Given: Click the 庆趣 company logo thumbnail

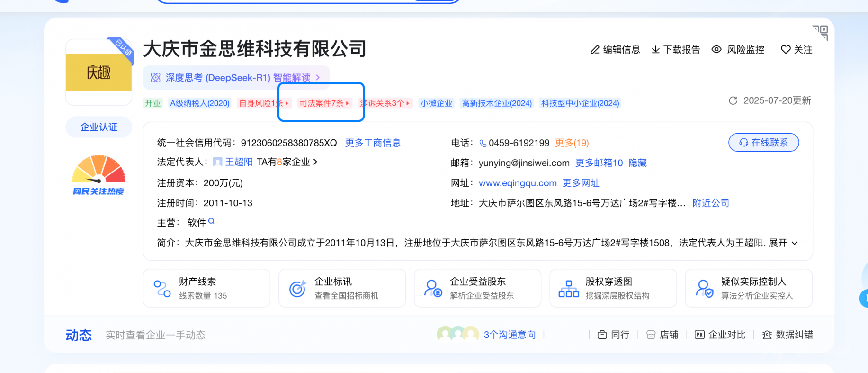Looking at the screenshot, I should [98, 72].
